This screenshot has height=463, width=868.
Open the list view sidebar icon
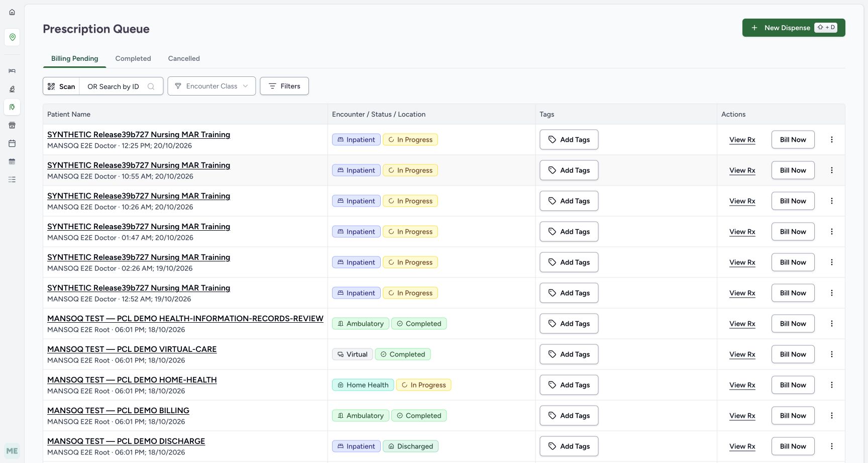(x=12, y=179)
